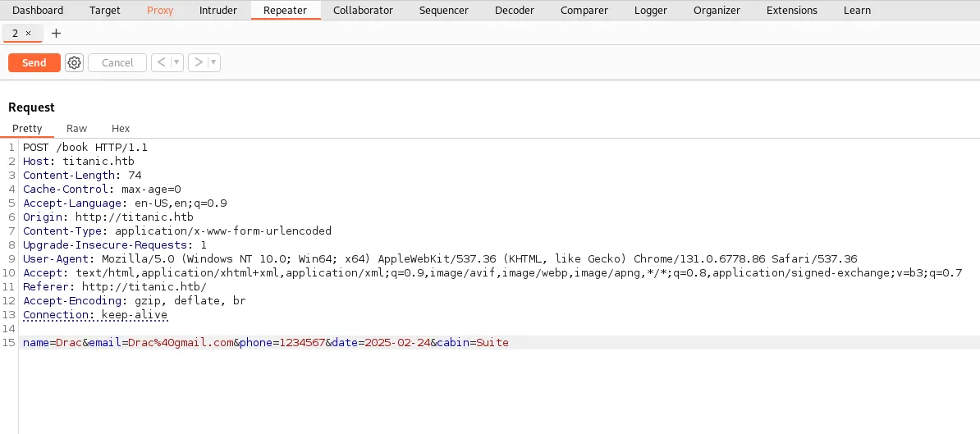Viewport: 980px width, 434px height.
Task: Open the Proxy tab
Action: pos(160,10)
